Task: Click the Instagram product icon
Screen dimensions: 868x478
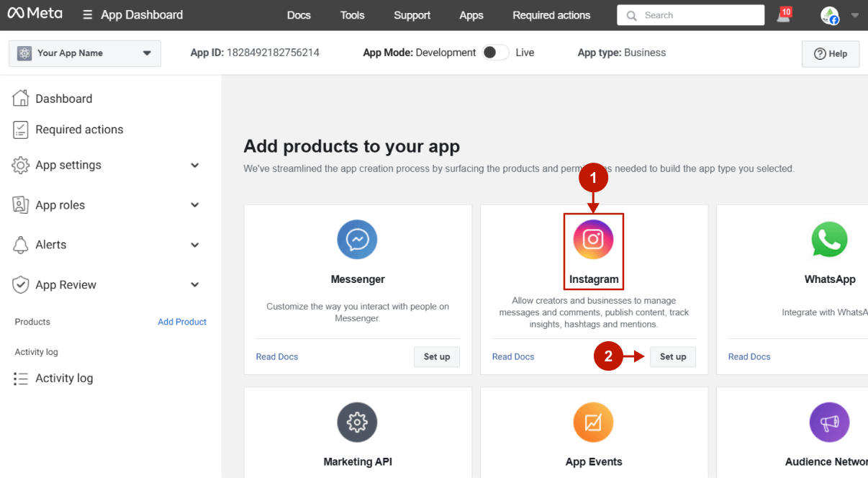Action: pos(594,239)
